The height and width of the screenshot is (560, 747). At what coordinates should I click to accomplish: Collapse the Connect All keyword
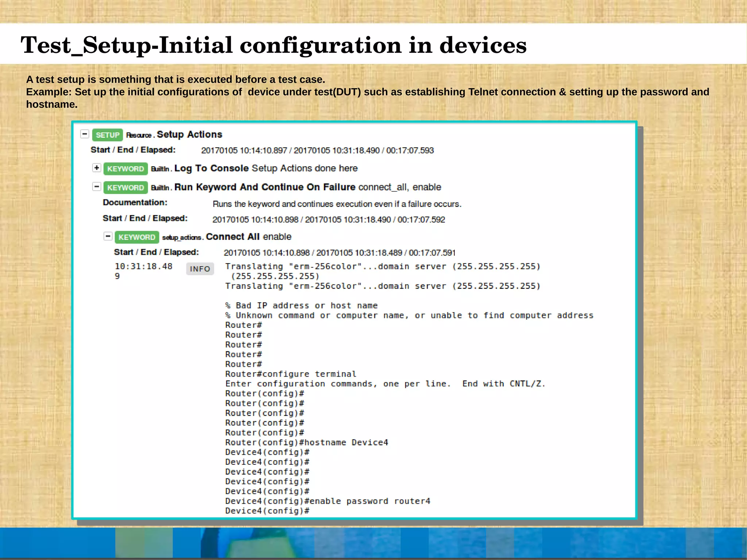(108, 236)
